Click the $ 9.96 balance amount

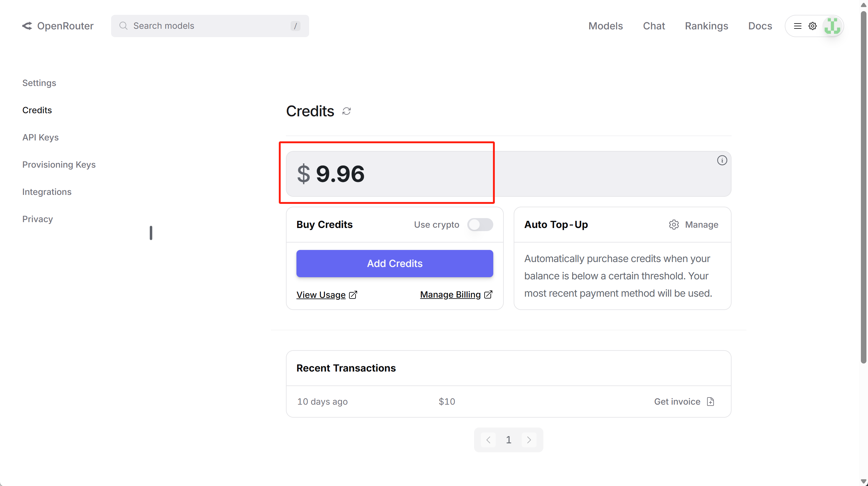[330, 174]
